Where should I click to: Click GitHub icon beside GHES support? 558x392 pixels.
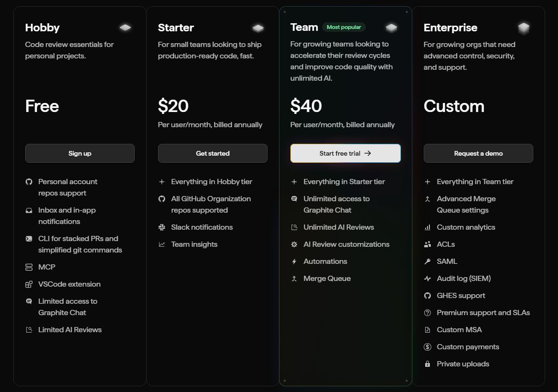pos(428,296)
